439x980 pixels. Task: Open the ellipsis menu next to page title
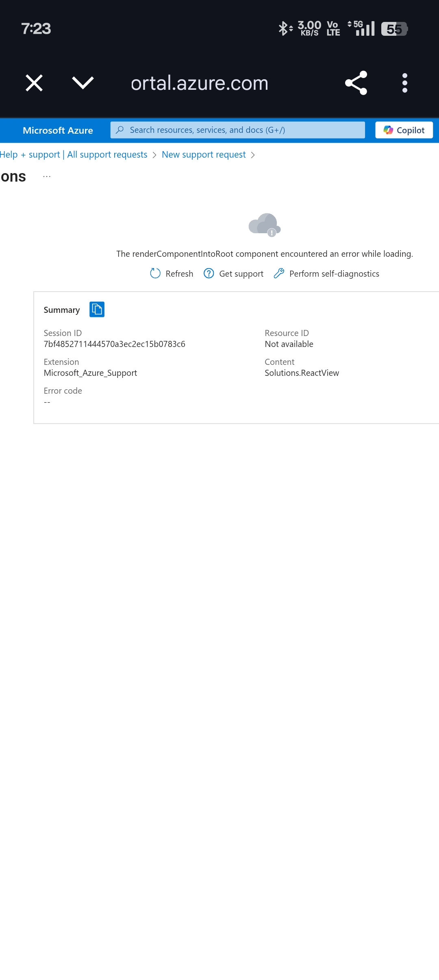[x=47, y=176]
